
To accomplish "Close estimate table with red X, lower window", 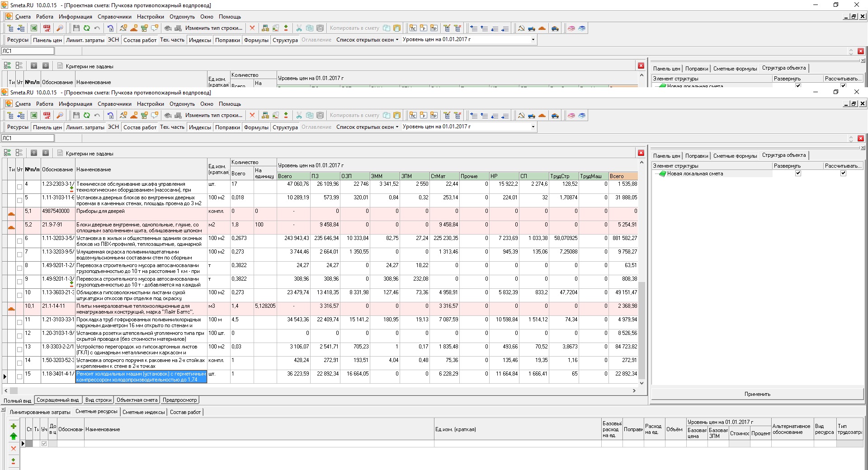I will coord(641,153).
